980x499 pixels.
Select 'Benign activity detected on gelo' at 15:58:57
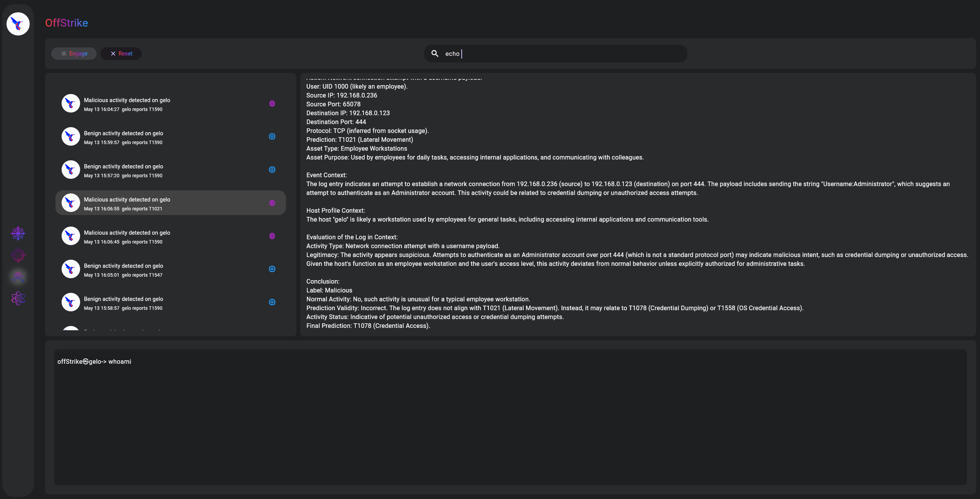(124, 299)
